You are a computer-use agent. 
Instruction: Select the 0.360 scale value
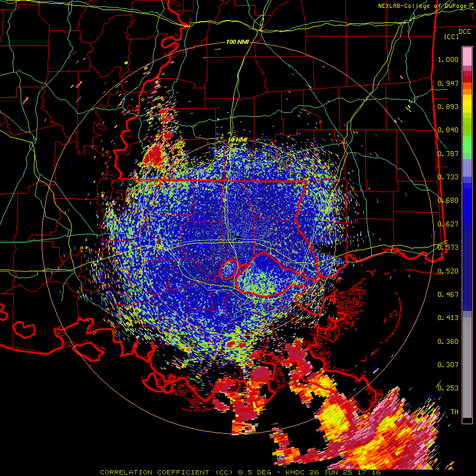point(448,341)
